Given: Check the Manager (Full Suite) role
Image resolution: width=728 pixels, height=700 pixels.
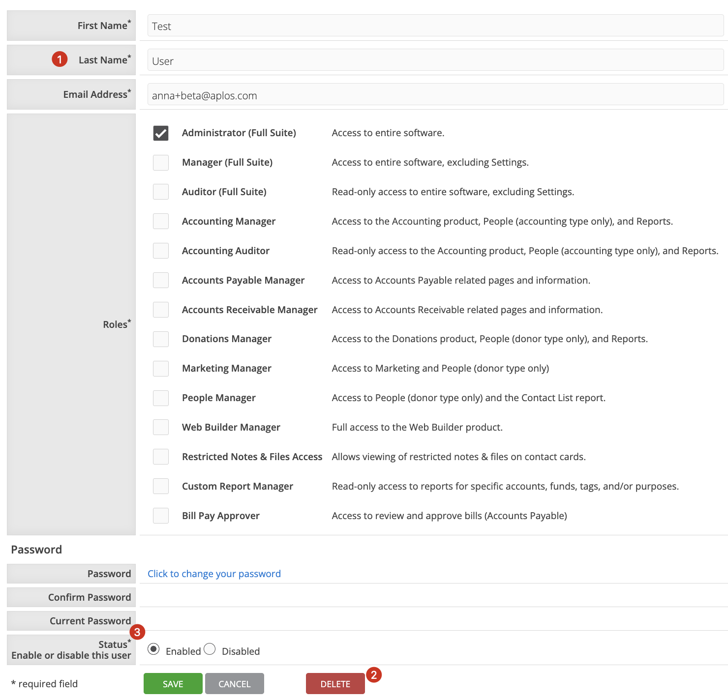Looking at the screenshot, I should tap(161, 163).
